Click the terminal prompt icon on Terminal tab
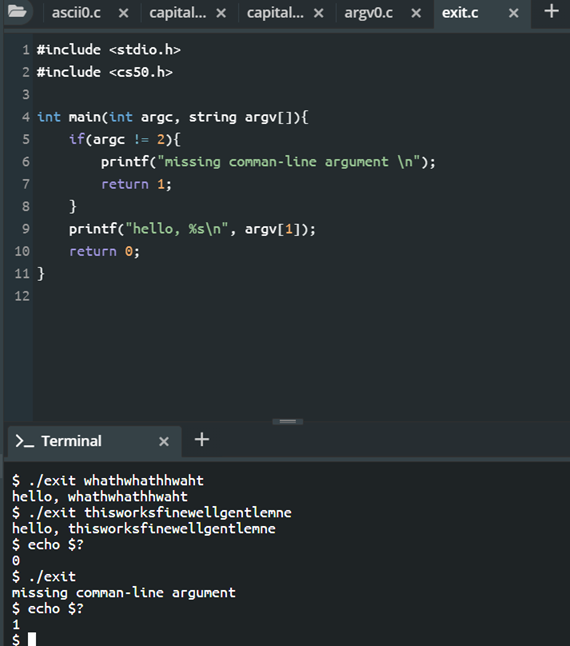 [24, 441]
